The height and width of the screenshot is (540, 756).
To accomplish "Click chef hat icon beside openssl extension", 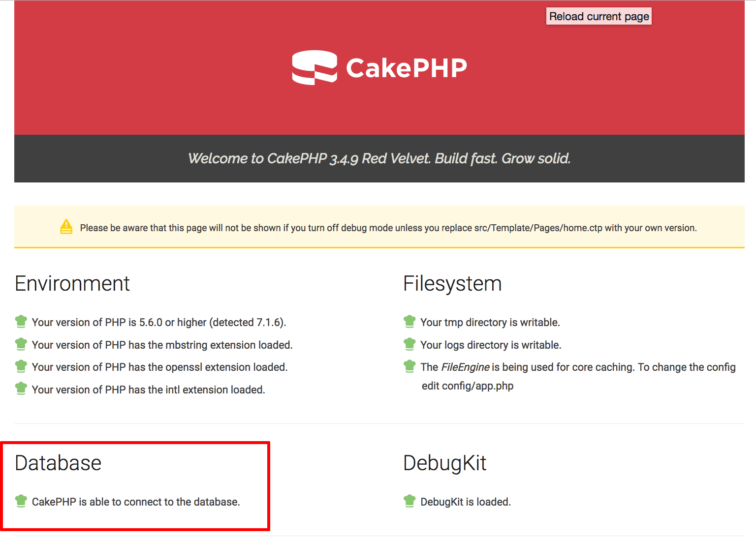I will [21, 366].
